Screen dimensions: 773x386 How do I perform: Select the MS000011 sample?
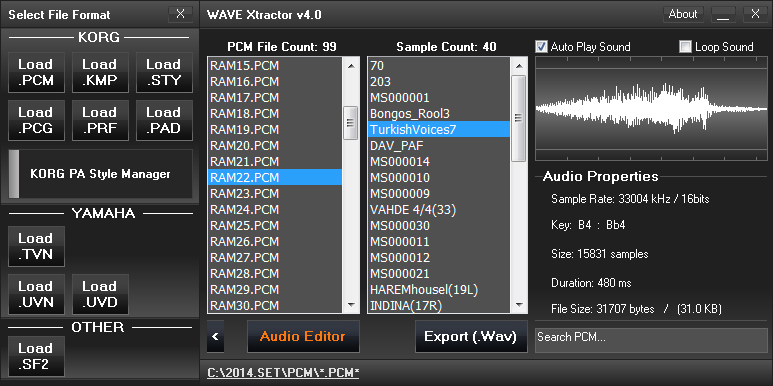[x=439, y=242]
